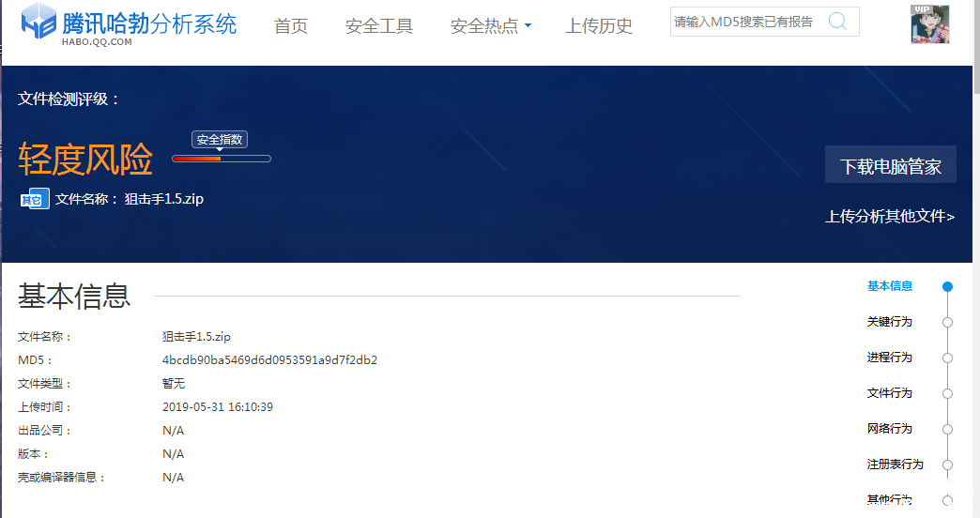980x518 pixels.
Task: Open the VIP user avatar
Action: click(929, 23)
